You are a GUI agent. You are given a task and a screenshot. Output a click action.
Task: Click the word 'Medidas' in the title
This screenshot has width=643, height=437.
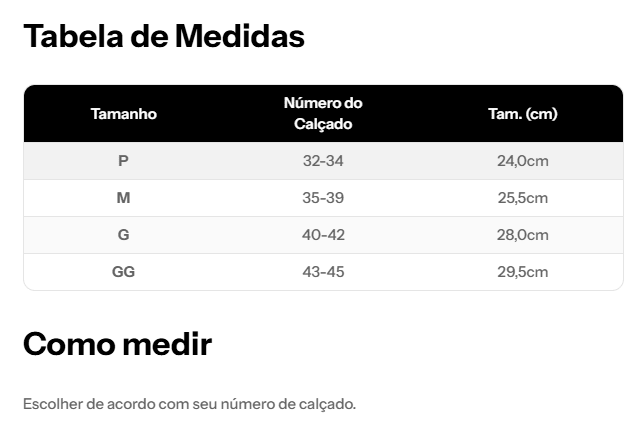point(239,36)
